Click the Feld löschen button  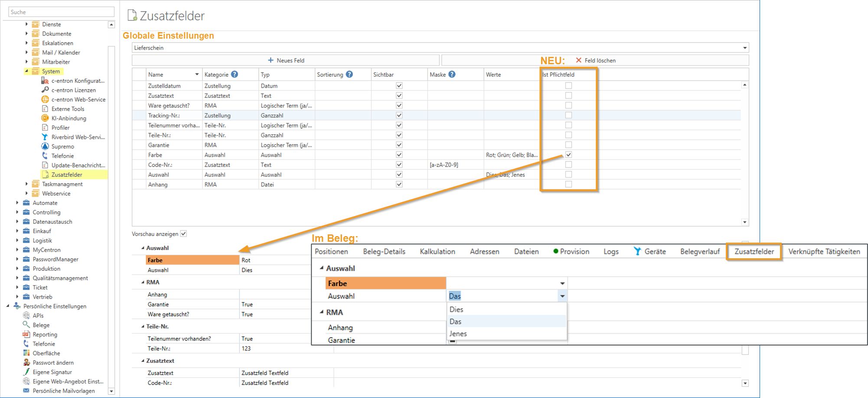596,60
